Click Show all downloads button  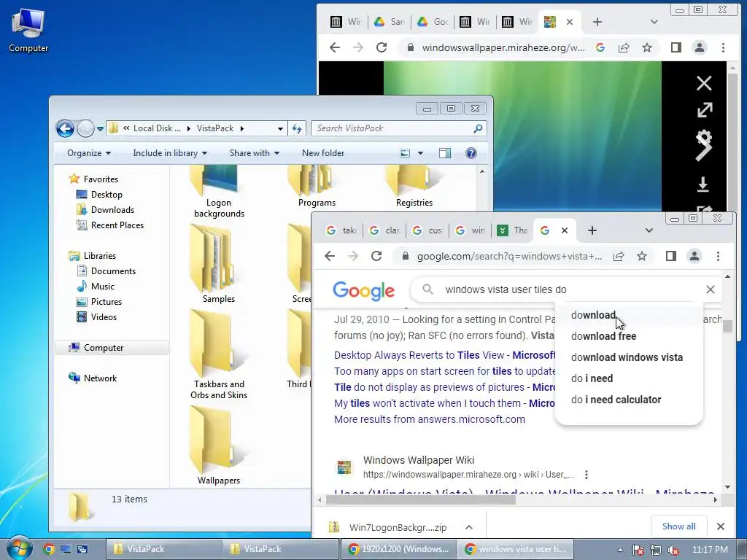[x=679, y=526]
